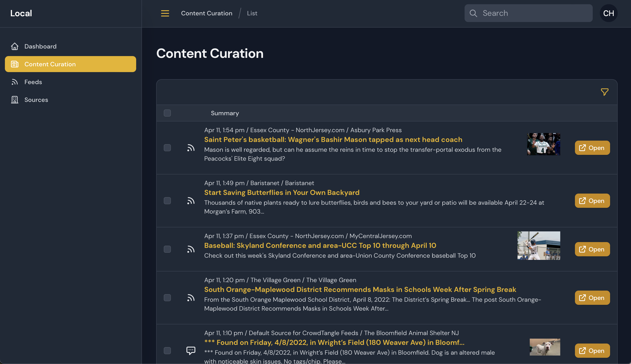Click the search magnifier icon
Viewport: 631px width, 364px height.
click(473, 13)
